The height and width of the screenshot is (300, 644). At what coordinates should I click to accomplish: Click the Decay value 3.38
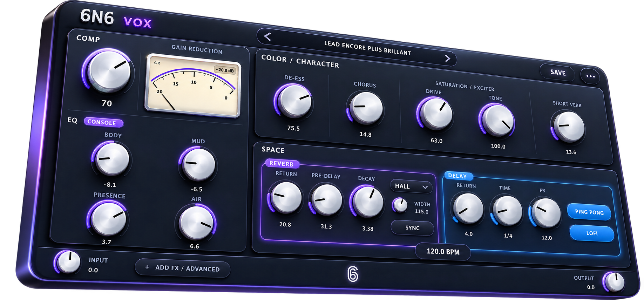pos(367,229)
